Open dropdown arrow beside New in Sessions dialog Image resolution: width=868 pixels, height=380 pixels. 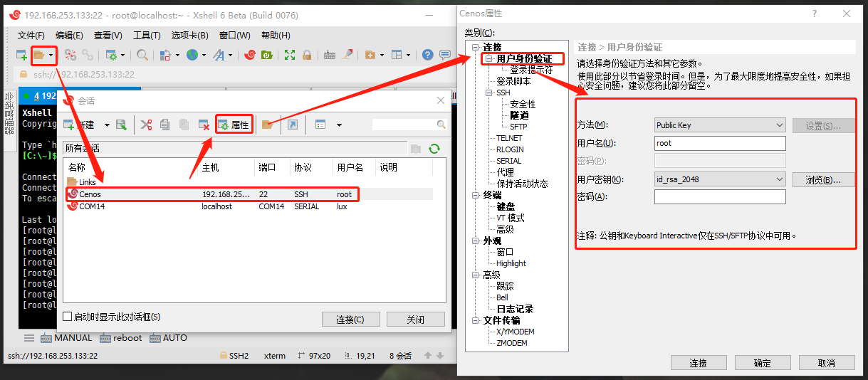click(x=107, y=125)
